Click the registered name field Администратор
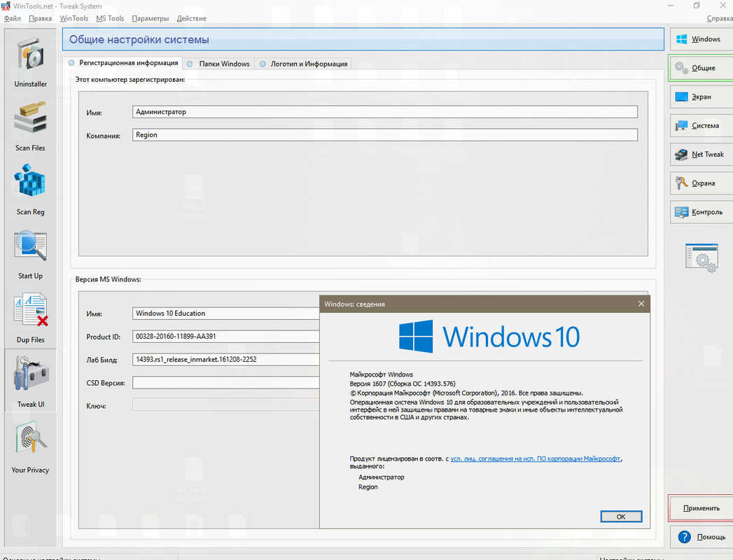The width and height of the screenshot is (733, 560). point(385,112)
